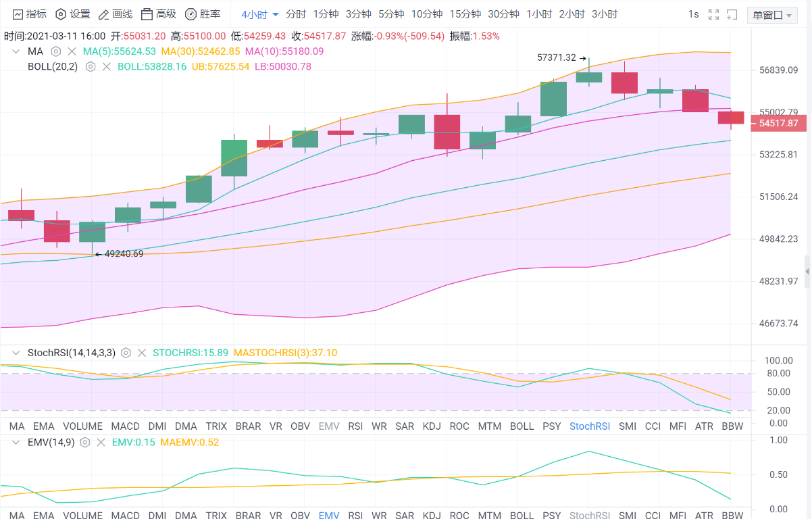The image size is (812, 519).
Task: Expand the 4小时 interval dropdown
Action: click(x=259, y=14)
